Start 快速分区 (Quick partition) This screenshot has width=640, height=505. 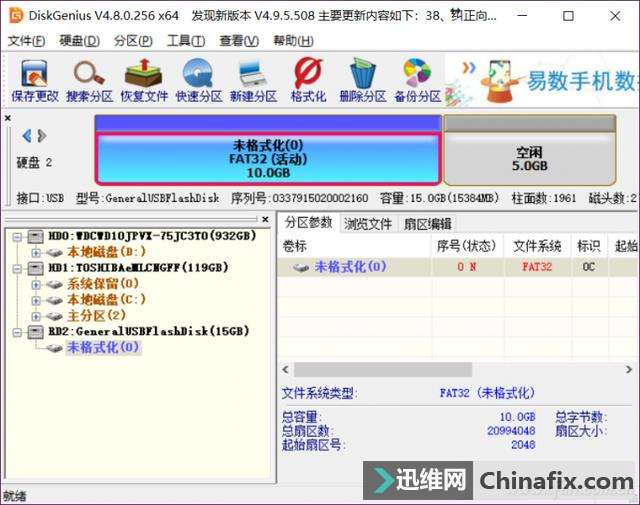198,80
